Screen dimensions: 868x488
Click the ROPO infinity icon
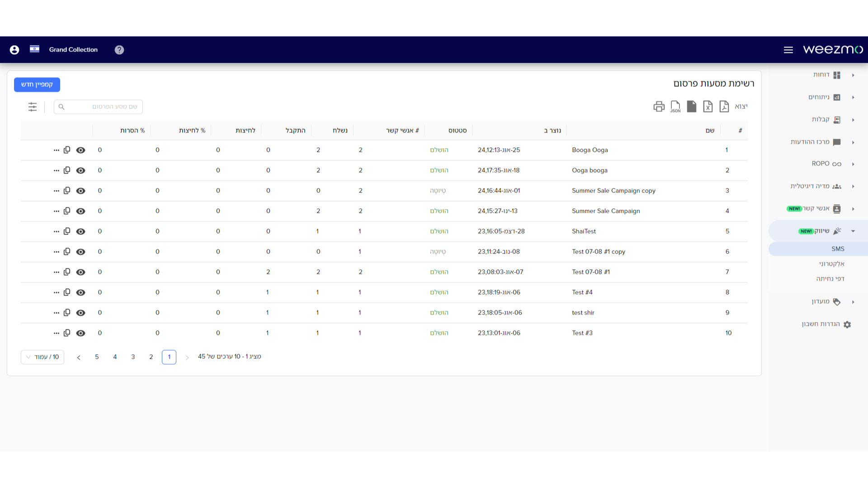click(x=837, y=164)
